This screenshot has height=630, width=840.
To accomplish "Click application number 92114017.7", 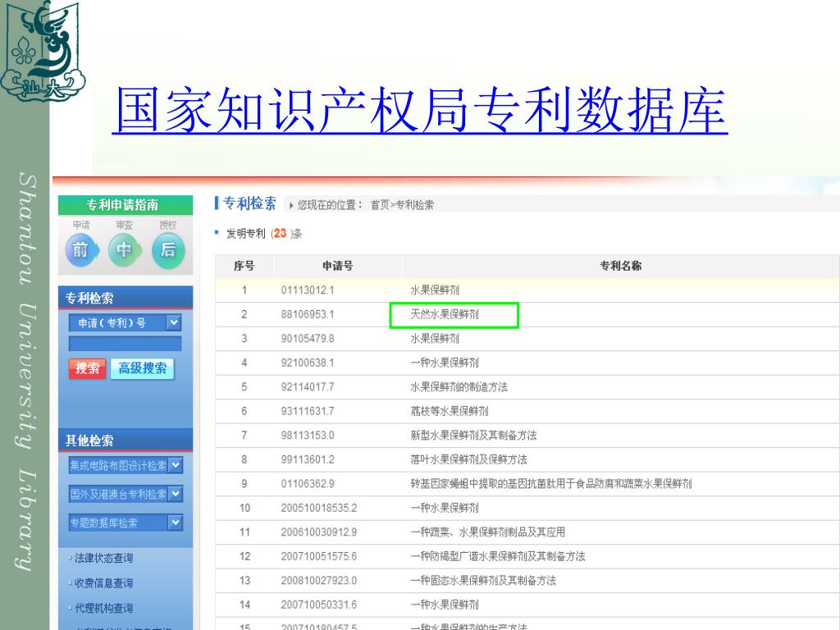I will 308,387.
